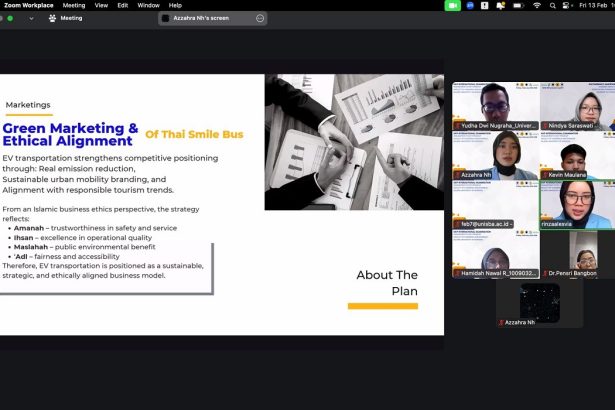This screenshot has width=615, height=410.
Task: Open the notification bell menu bar icon
Action: 500,5
